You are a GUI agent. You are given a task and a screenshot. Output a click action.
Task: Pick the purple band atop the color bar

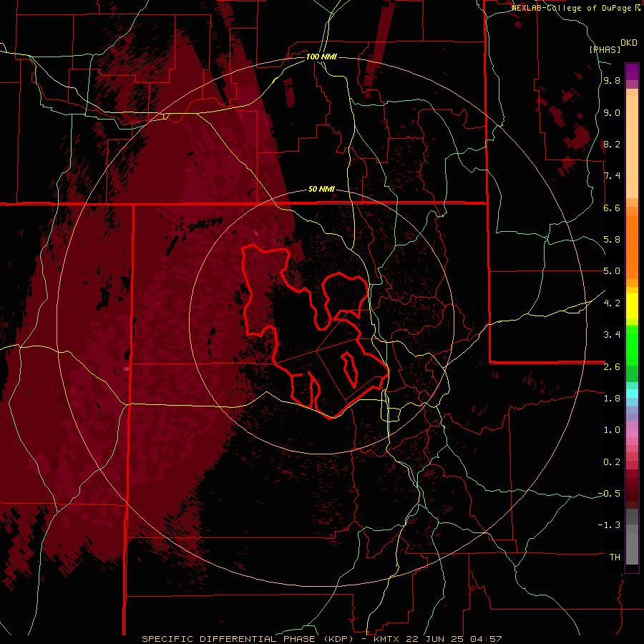pyautogui.click(x=632, y=72)
